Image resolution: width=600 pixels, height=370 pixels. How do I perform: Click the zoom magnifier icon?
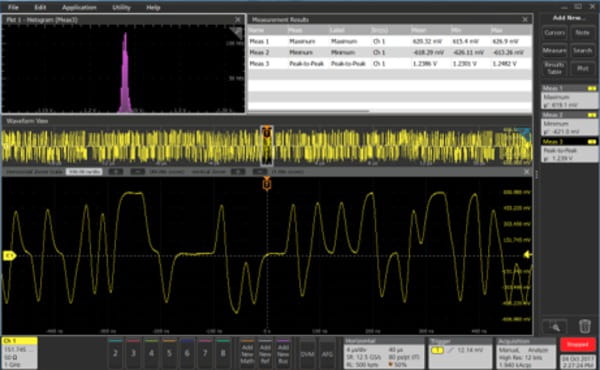(x=554, y=326)
